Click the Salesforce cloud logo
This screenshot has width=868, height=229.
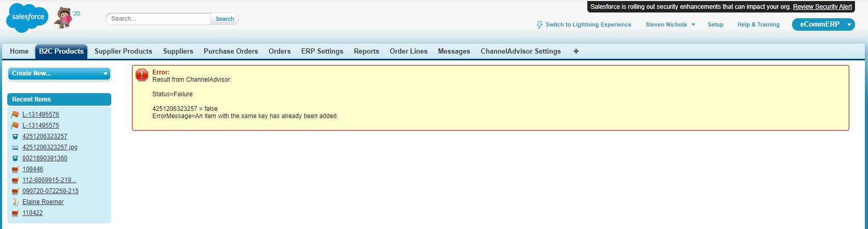pos(27,18)
